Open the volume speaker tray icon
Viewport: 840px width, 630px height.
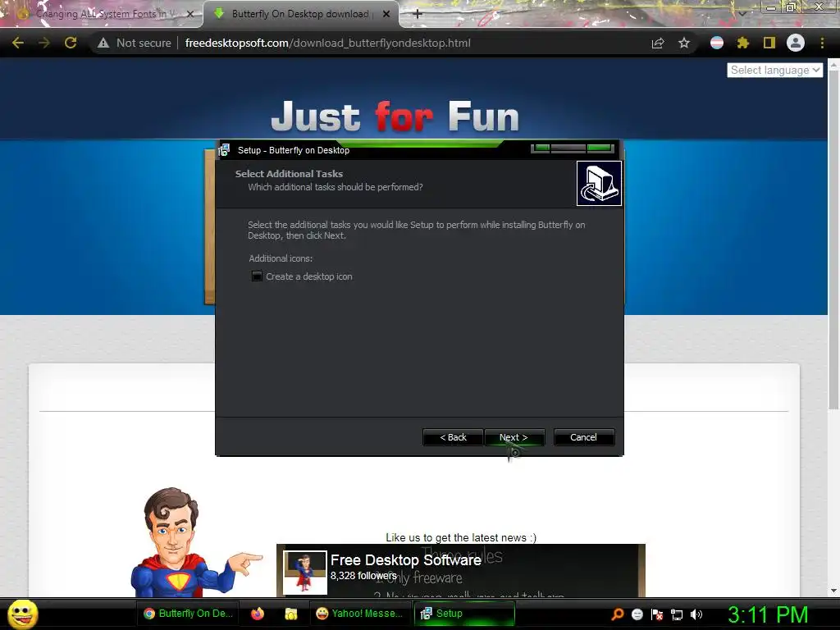click(696, 614)
